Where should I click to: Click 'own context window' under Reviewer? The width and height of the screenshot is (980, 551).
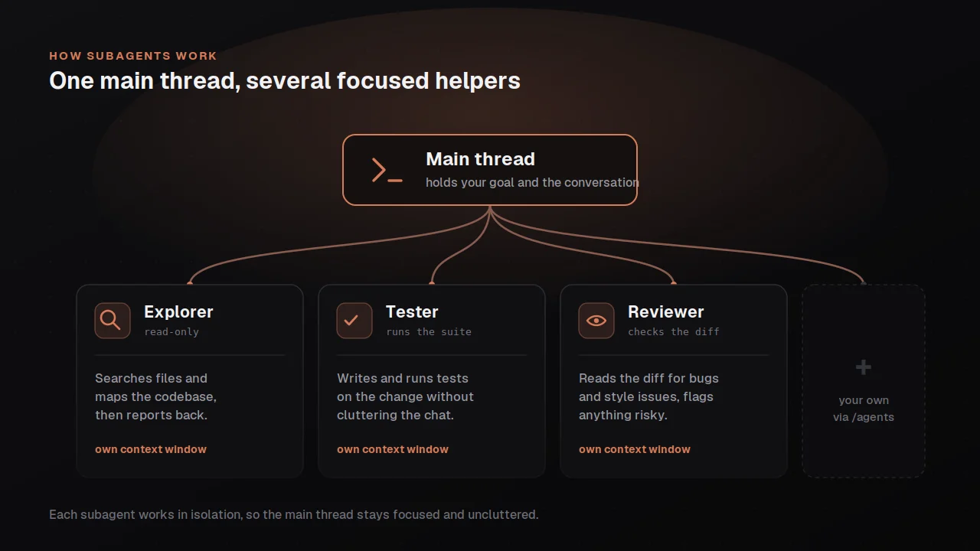coord(635,449)
